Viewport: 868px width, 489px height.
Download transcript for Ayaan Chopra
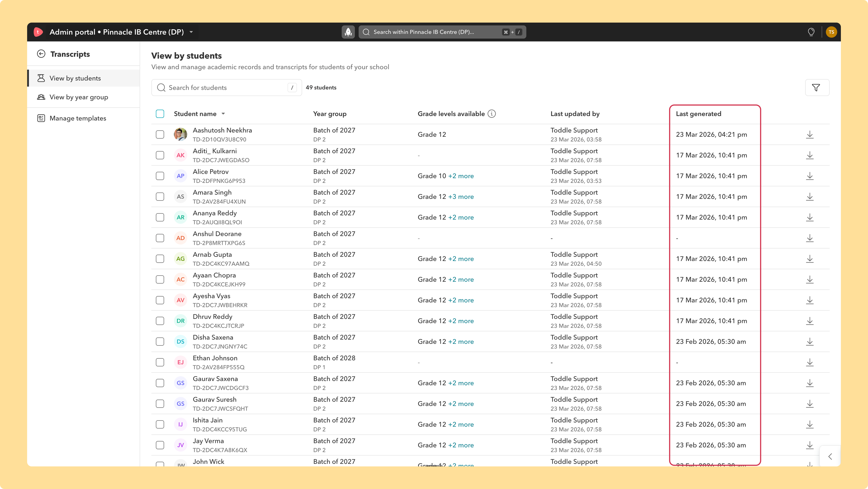point(810,280)
